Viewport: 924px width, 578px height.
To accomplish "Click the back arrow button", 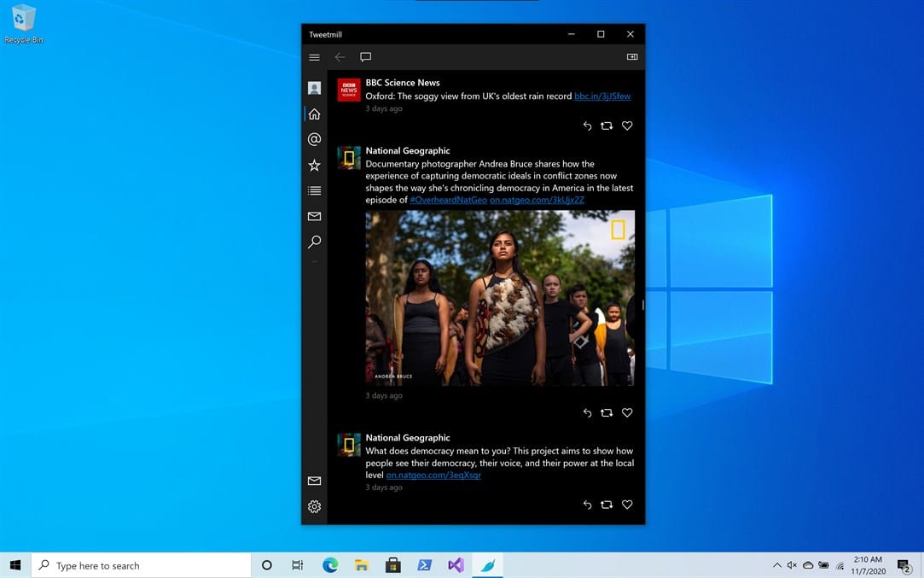I will tap(340, 57).
